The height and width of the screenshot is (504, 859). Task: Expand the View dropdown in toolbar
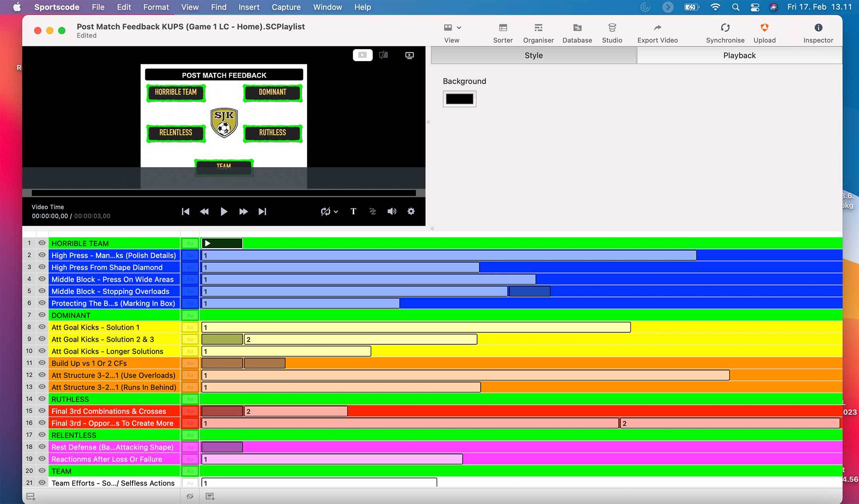[459, 28]
